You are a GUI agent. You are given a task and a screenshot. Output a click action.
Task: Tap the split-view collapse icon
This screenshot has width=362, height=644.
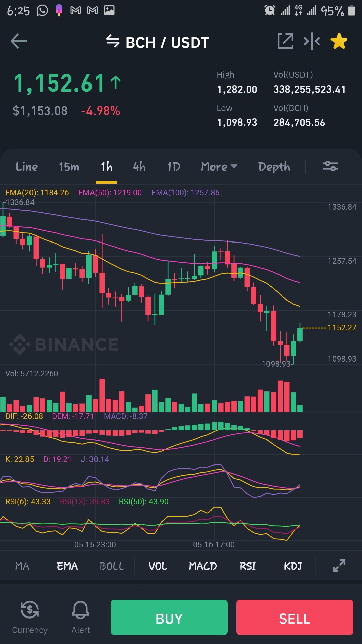coord(312,41)
